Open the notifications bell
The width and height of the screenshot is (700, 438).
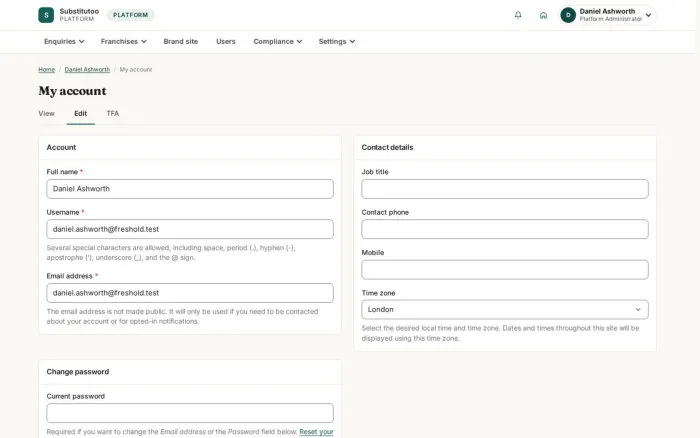pos(518,15)
